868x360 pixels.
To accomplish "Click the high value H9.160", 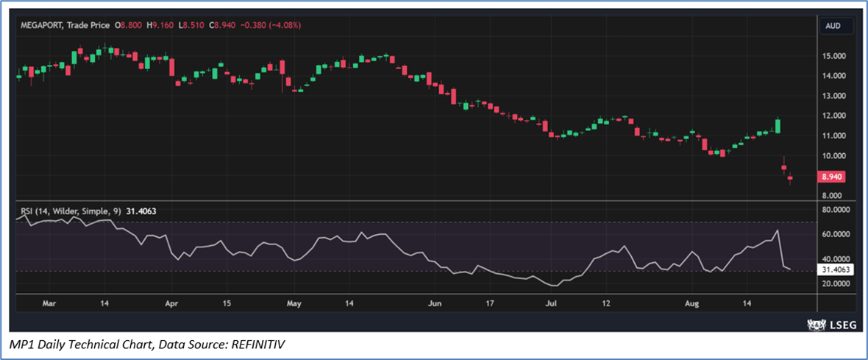I will coord(160,25).
